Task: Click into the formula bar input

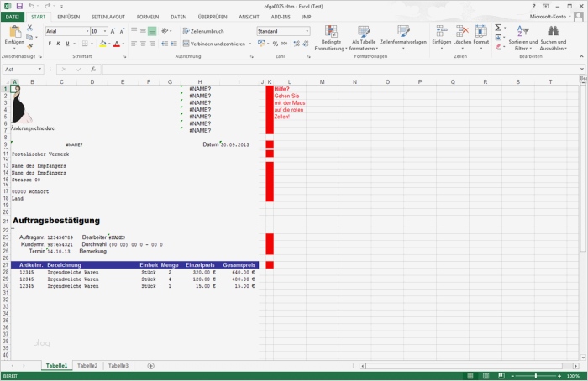Action: point(340,70)
